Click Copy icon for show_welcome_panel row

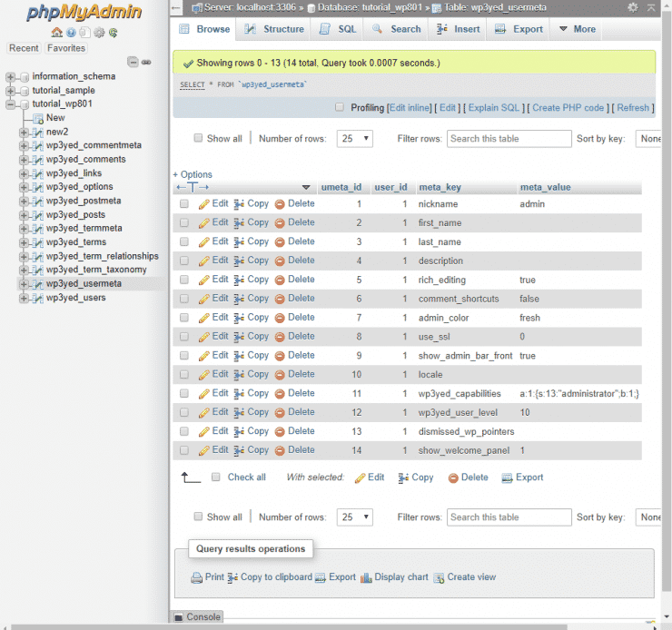pyautogui.click(x=239, y=450)
